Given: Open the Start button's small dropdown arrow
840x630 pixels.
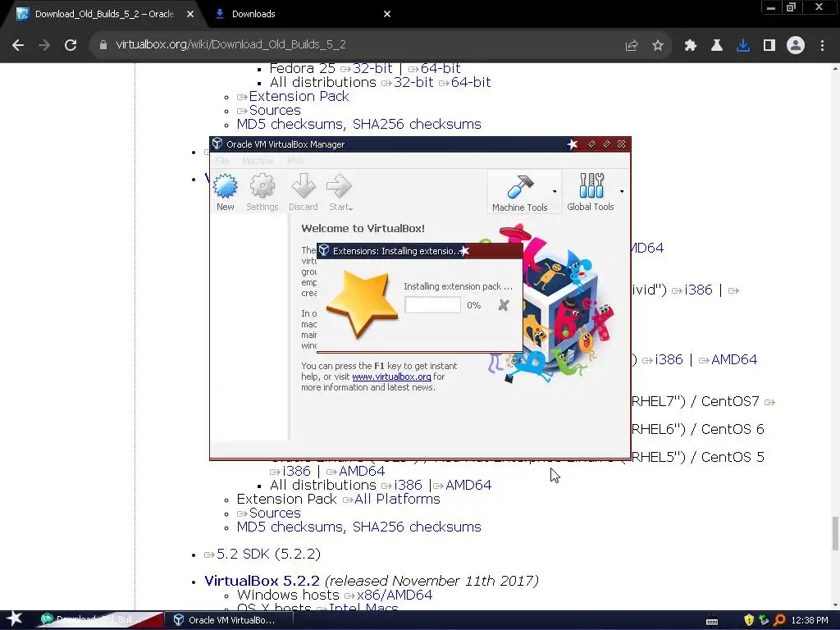Looking at the screenshot, I should click(x=351, y=208).
